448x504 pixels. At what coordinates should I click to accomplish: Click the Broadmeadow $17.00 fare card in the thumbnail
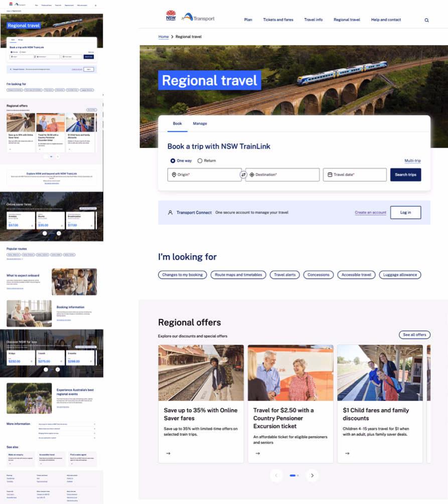click(x=80, y=221)
